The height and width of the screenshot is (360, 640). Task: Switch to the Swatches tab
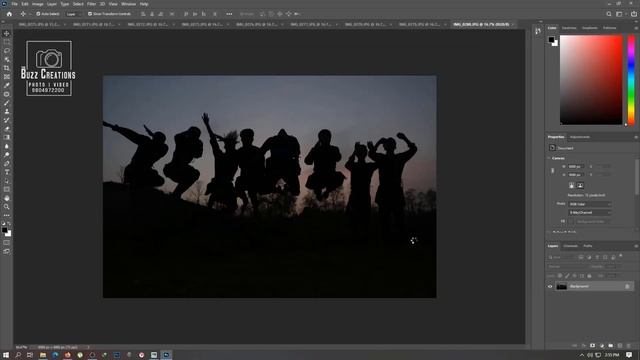click(569, 28)
